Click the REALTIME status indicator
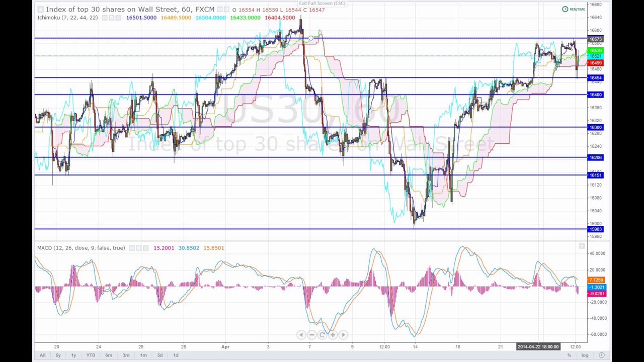The height and width of the screenshot is (362, 644). click(574, 9)
